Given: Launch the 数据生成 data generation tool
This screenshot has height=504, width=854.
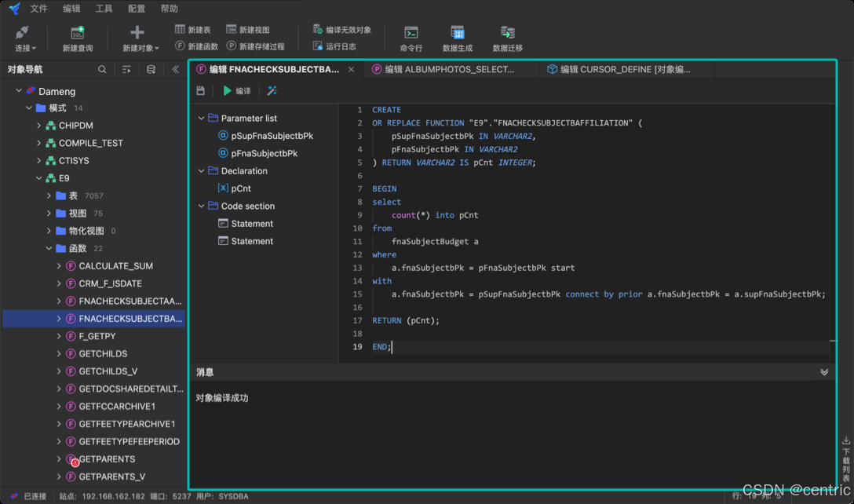Looking at the screenshot, I should tap(457, 37).
